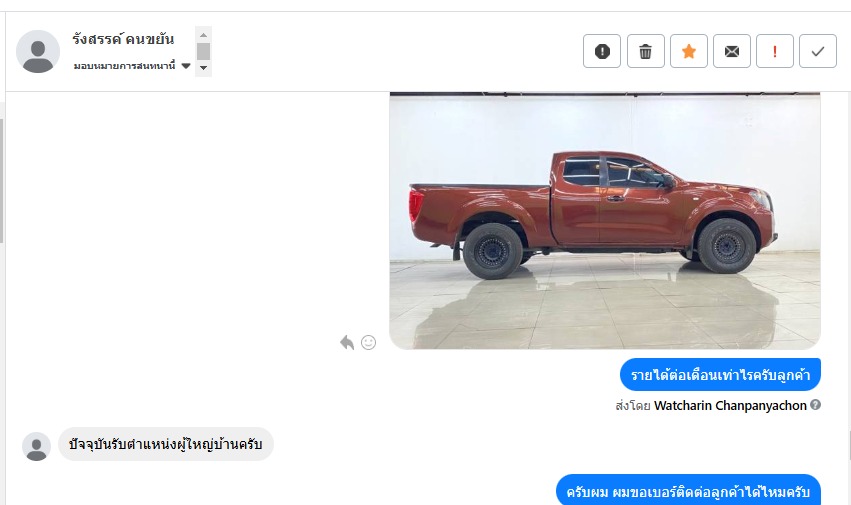Image resolution: width=851 pixels, height=505 pixels.
Task: Mark conversation unread via the envelope icon
Action: coord(732,51)
